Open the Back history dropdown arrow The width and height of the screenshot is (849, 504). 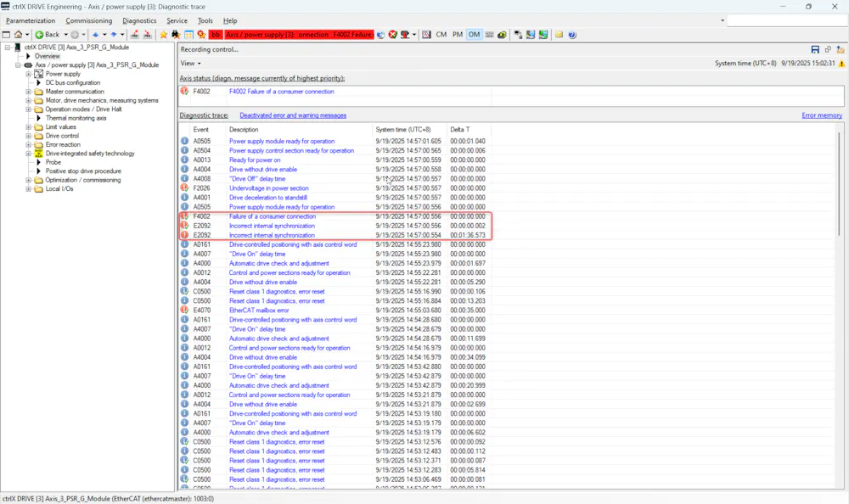[x=65, y=35]
